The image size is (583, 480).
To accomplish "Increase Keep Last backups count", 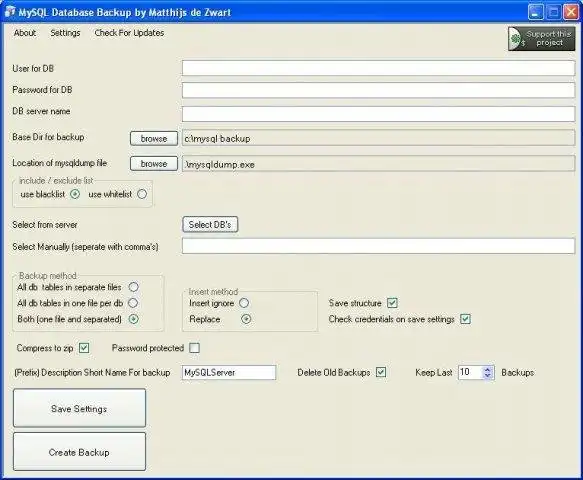I will [x=487, y=369].
